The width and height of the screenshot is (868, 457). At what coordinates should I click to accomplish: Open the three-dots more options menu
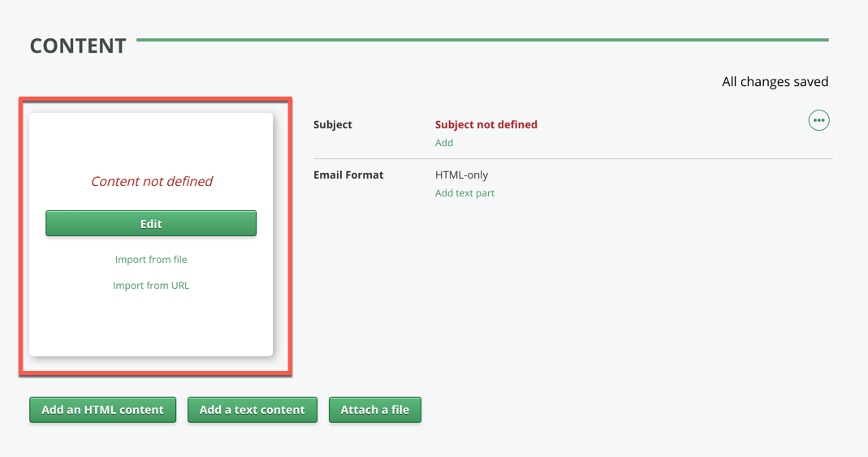coord(818,121)
